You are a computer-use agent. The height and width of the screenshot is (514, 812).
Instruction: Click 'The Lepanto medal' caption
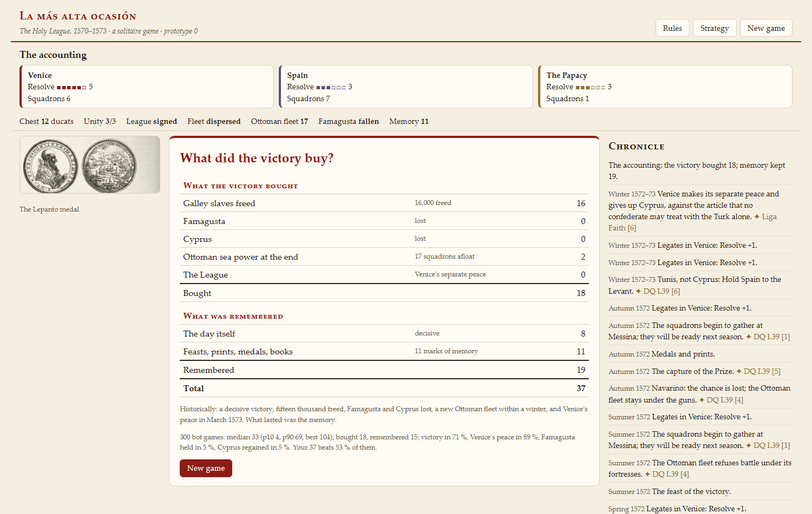tap(49, 209)
